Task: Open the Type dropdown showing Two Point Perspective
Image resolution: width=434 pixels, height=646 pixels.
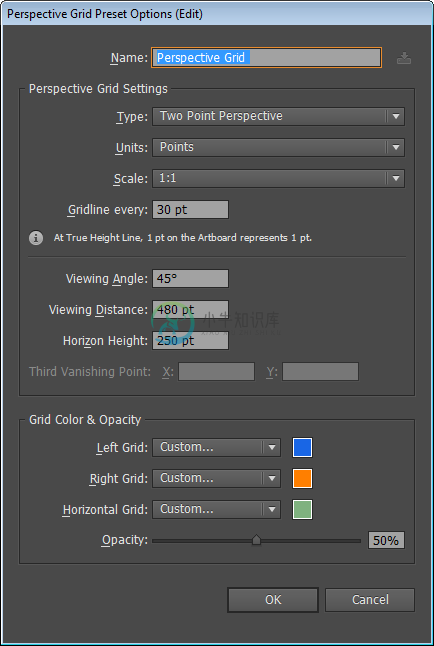Action: (x=278, y=116)
